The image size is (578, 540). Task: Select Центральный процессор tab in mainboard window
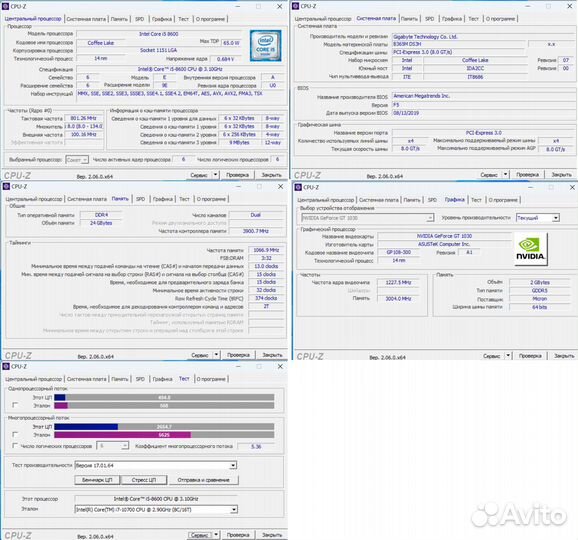[x=323, y=18]
